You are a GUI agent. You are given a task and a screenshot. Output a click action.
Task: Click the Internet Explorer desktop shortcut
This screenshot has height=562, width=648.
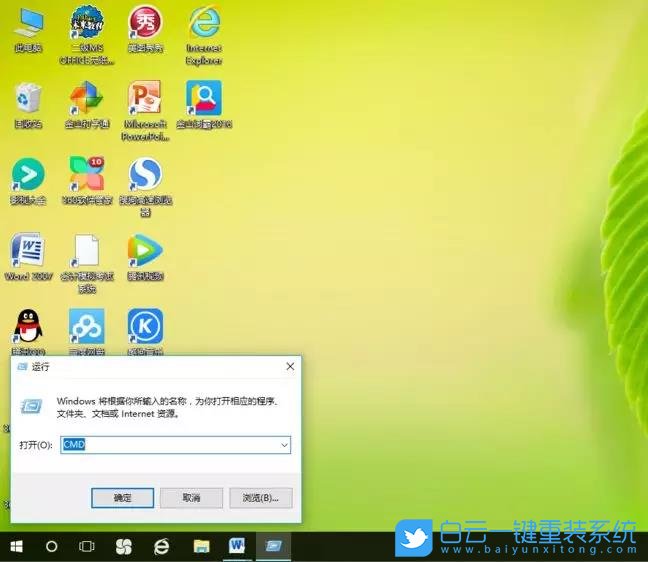tap(203, 24)
